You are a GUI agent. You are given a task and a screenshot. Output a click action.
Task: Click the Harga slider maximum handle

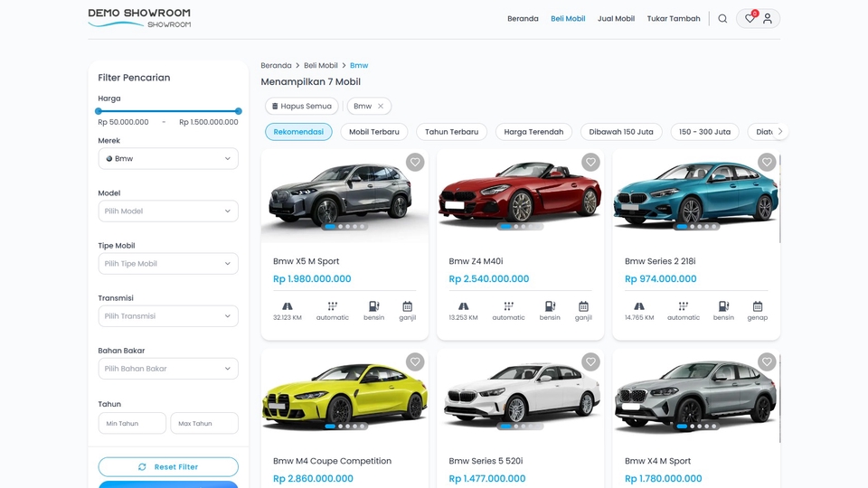click(x=239, y=111)
